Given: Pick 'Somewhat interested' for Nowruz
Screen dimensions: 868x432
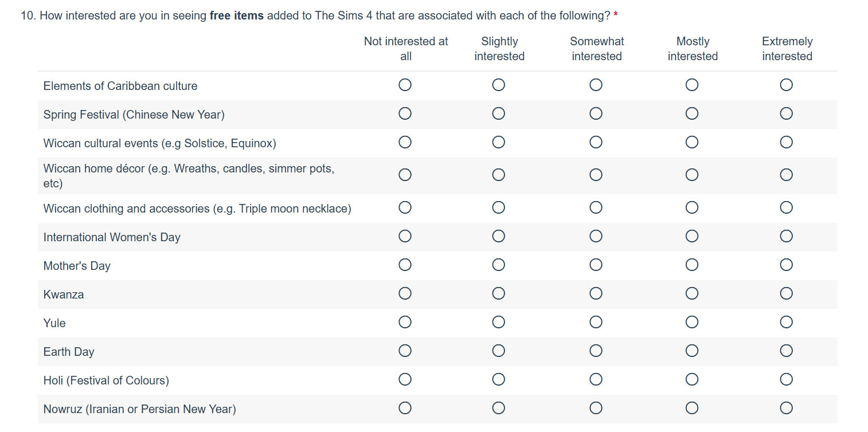Looking at the screenshot, I should click(x=596, y=408).
